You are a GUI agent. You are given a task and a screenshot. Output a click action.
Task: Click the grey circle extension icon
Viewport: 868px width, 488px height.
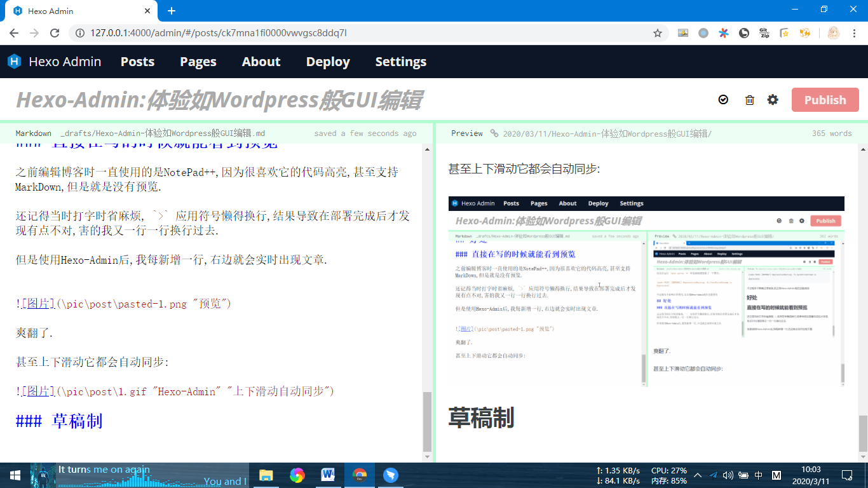click(703, 33)
